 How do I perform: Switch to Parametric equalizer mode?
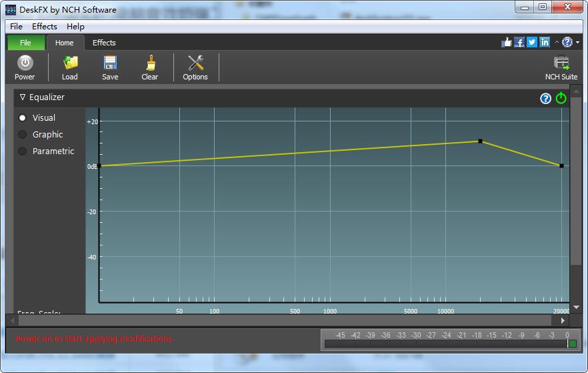[23, 151]
